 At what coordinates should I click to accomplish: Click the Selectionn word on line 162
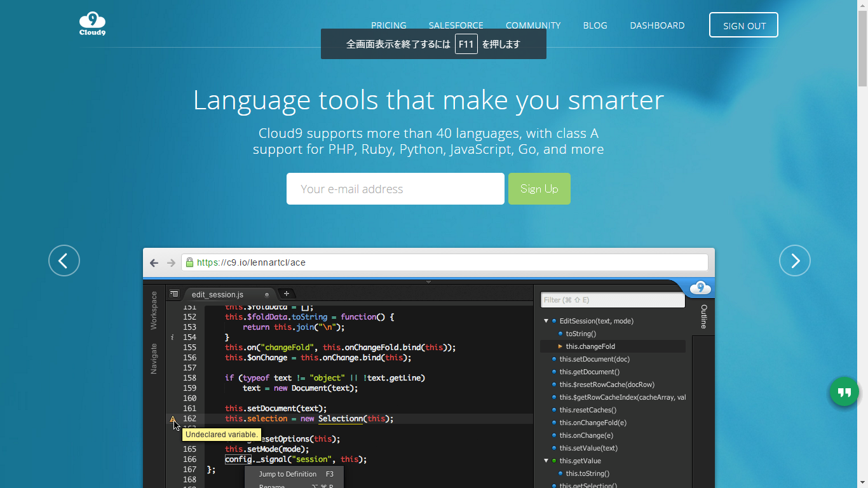click(340, 419)
